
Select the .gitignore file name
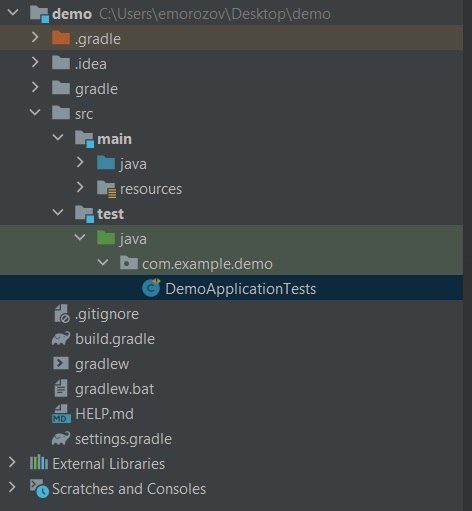click(107, 314)
